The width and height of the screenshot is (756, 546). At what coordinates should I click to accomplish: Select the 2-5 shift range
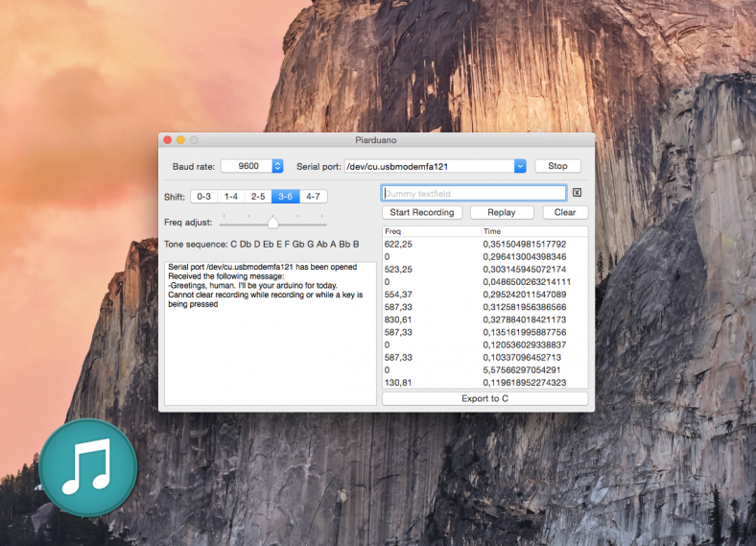point(258,196)
